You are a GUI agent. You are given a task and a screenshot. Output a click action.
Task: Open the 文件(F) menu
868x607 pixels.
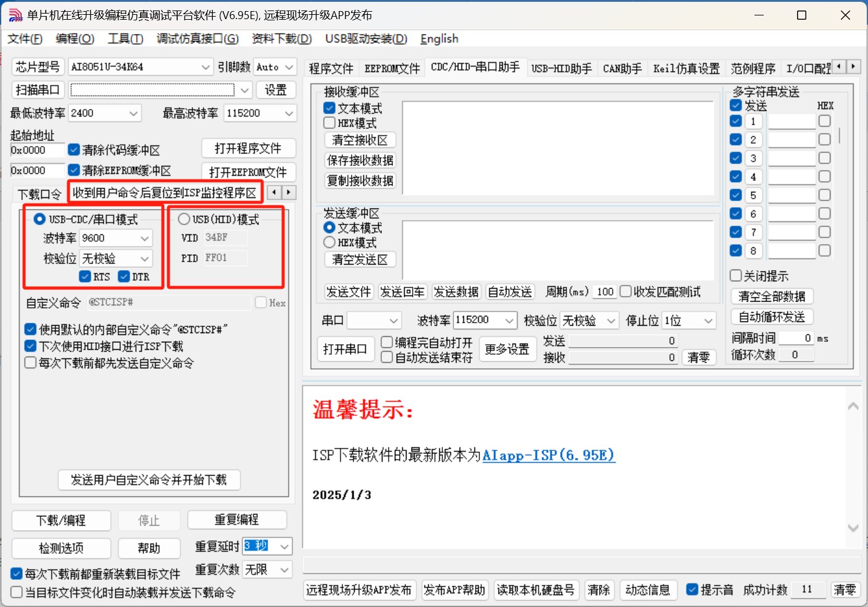click(x=25, y=39)
